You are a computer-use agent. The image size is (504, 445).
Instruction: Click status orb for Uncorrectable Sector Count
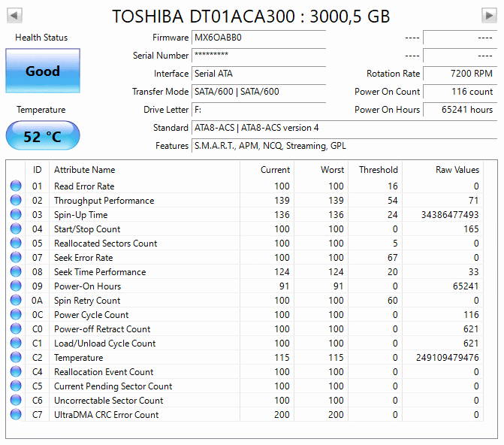coord(16,400)
